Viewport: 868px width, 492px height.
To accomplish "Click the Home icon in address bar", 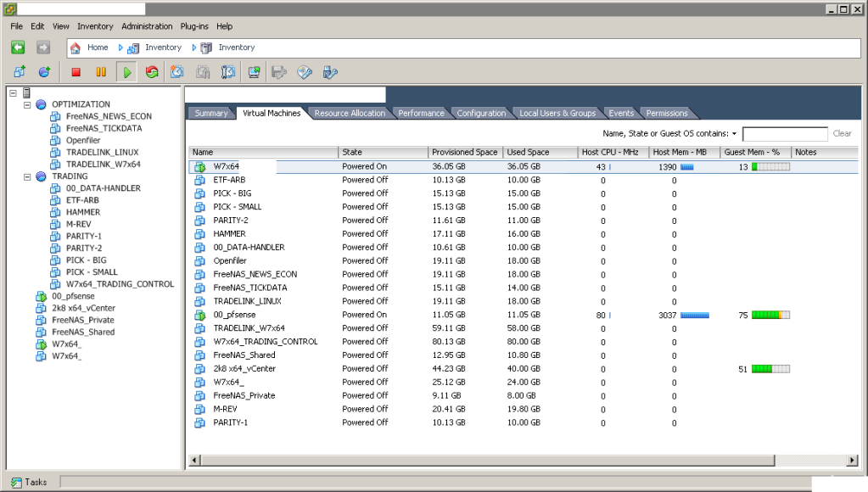I will coord(76,48).
